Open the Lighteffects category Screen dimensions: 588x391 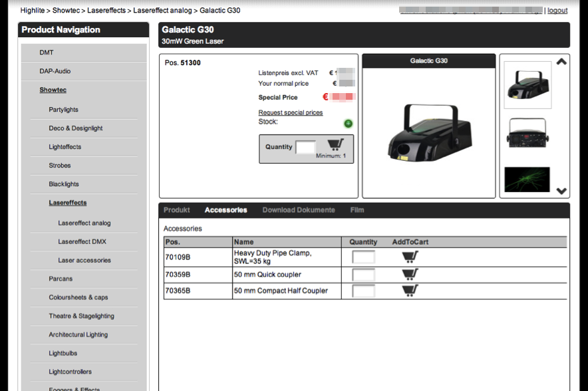point(65,147)
